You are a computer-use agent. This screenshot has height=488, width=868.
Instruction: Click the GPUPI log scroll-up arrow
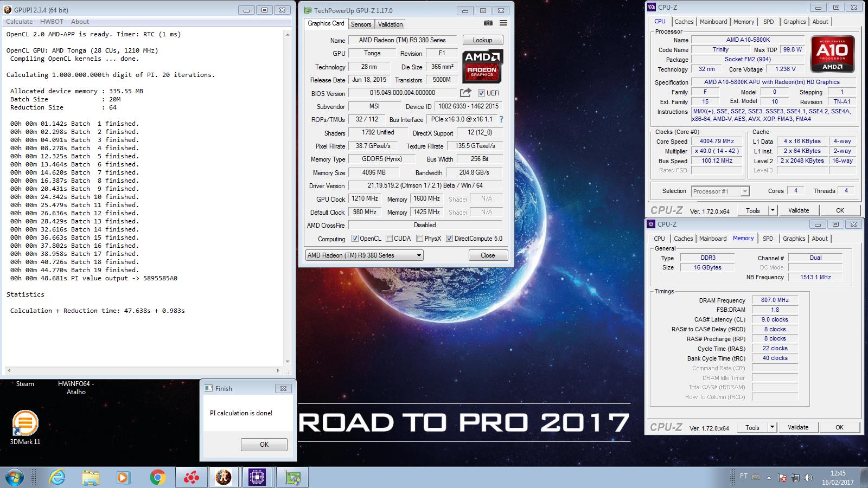coord(287,34)
